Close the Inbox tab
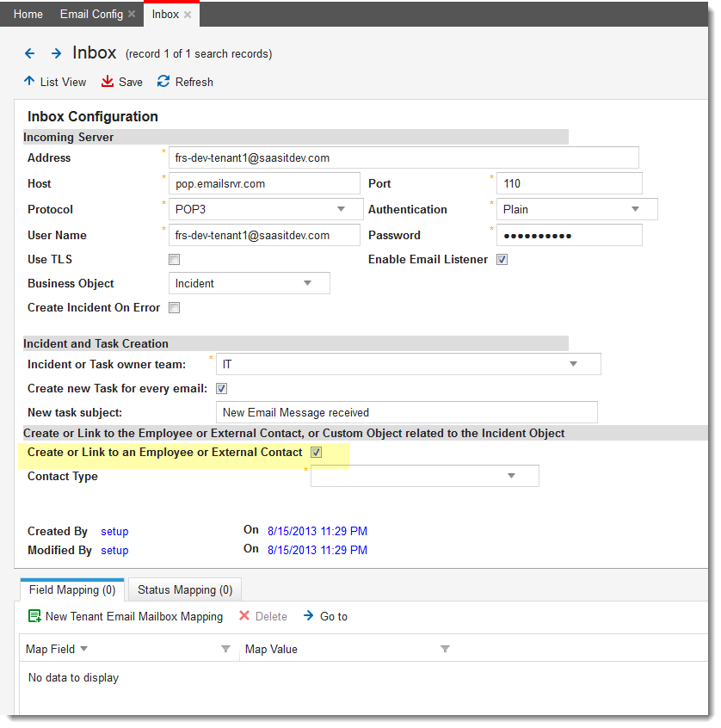721x728 pixels. point(188,15)
